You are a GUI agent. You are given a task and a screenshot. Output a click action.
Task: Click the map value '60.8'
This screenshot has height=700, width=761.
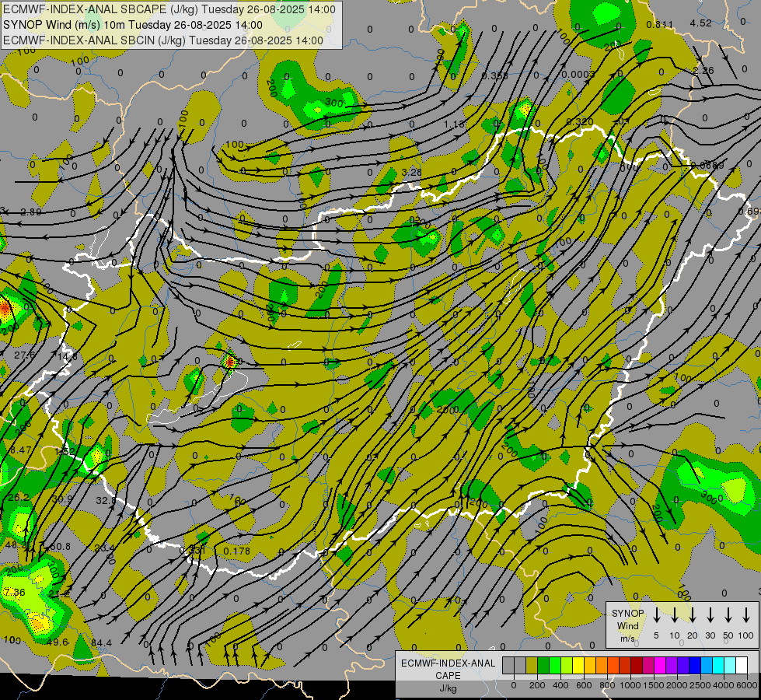tap(60, 547)
